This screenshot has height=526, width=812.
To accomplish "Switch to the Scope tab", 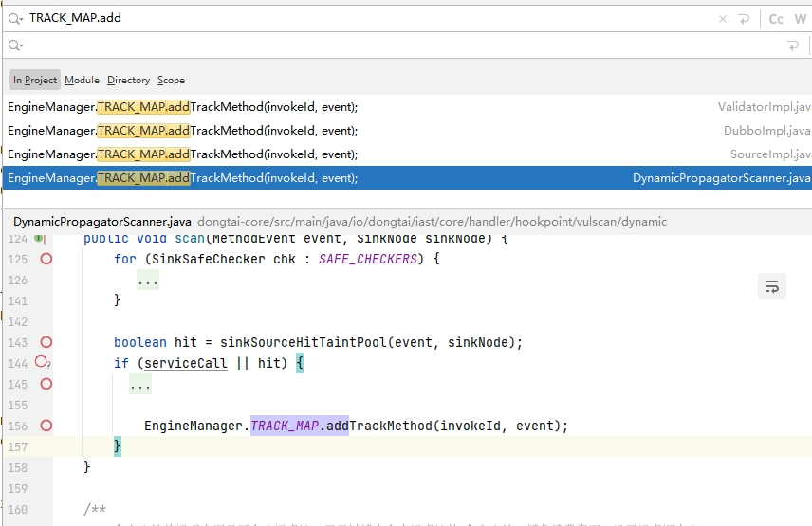I will pos(171,81).
